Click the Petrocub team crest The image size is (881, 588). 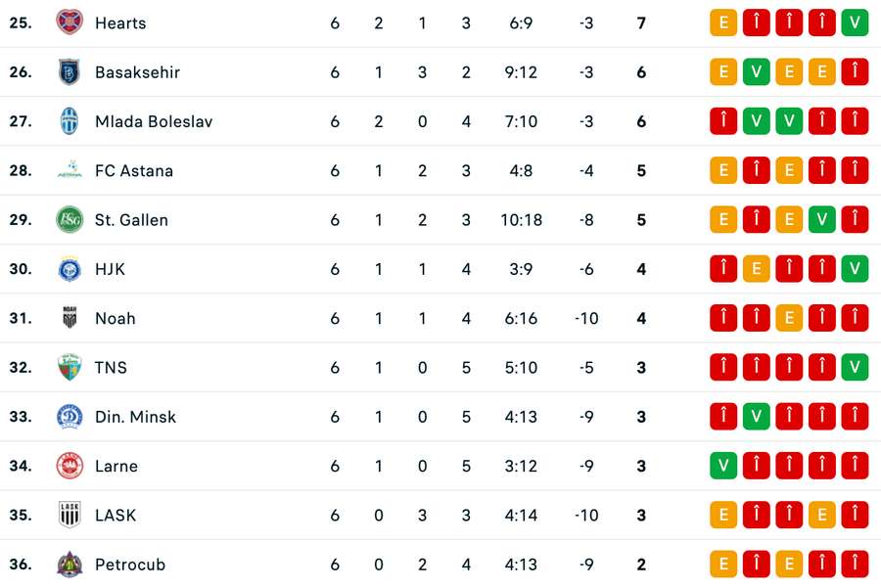point(70,565)
